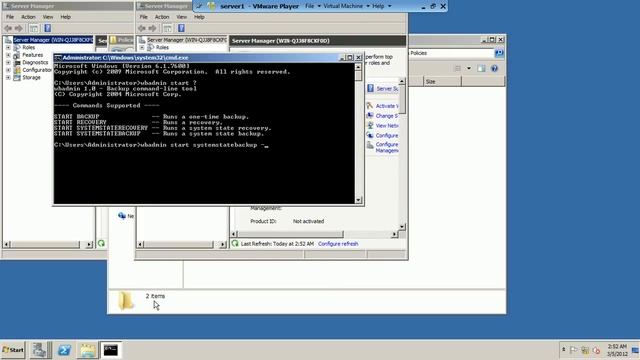Click the network tray icon

pos(585,350)
